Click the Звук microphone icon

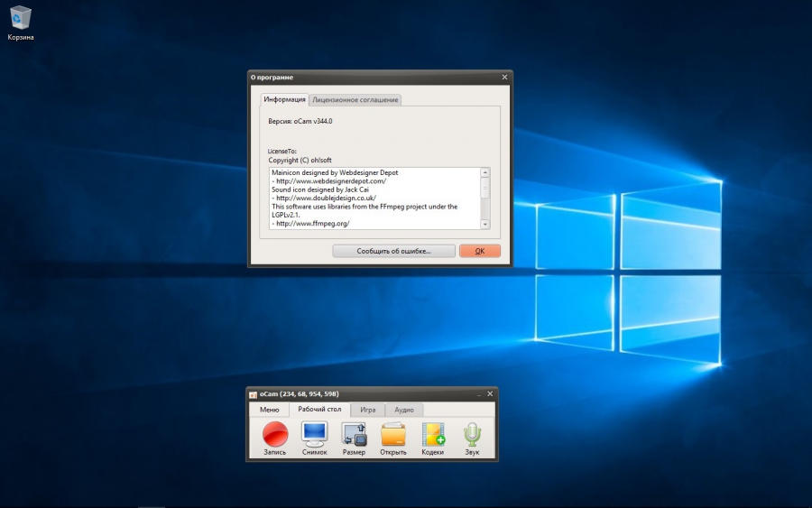click(472, 434)
